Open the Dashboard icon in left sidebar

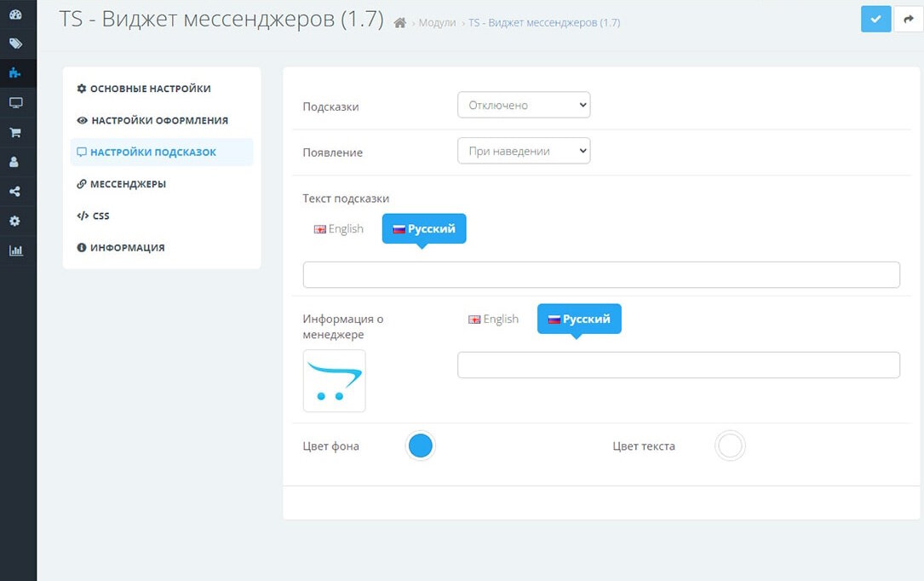(15, 14)
